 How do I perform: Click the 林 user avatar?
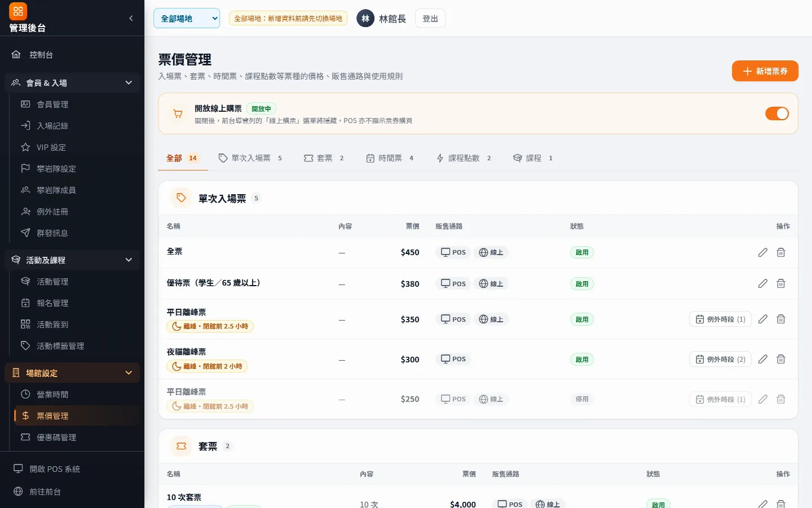coord(365,19)
